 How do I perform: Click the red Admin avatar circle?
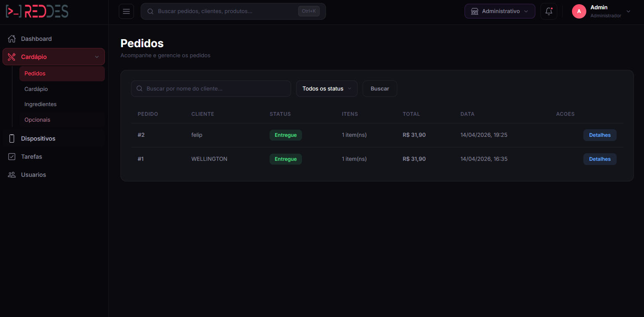point(579,11)
